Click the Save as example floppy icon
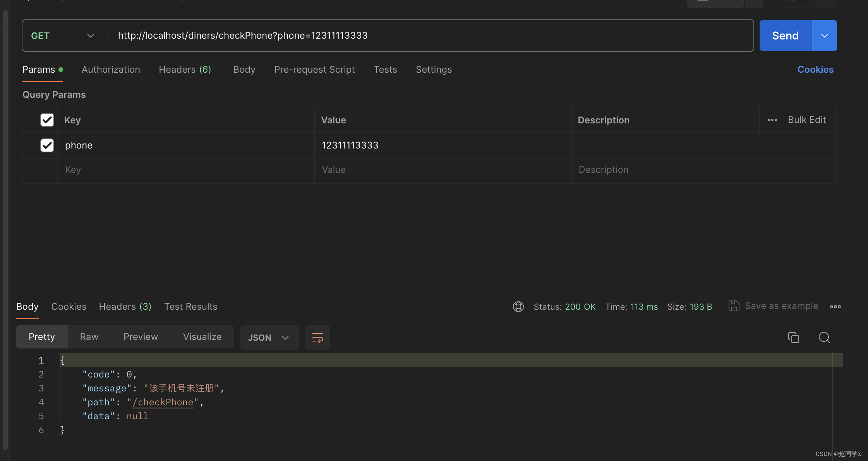The height and width of the screenshot is (461, 868). click(x=734, y=306)
